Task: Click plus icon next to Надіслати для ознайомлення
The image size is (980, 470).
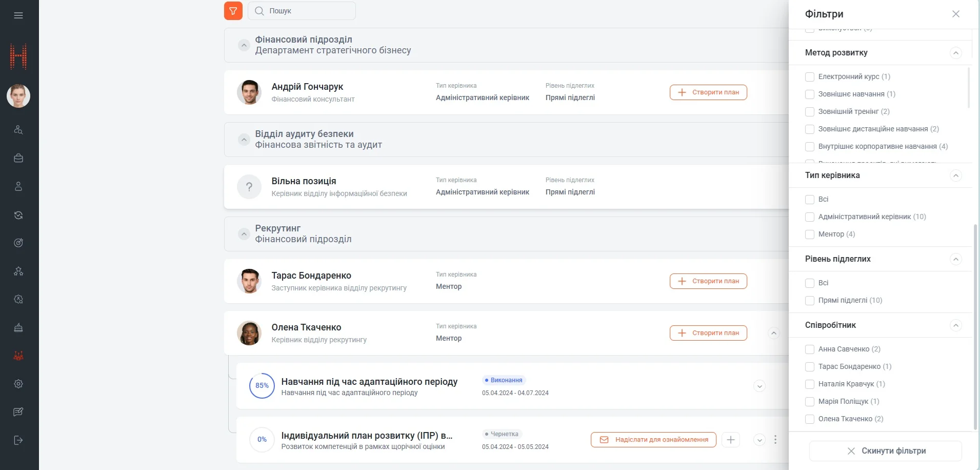Action: [x=731, y=440]
